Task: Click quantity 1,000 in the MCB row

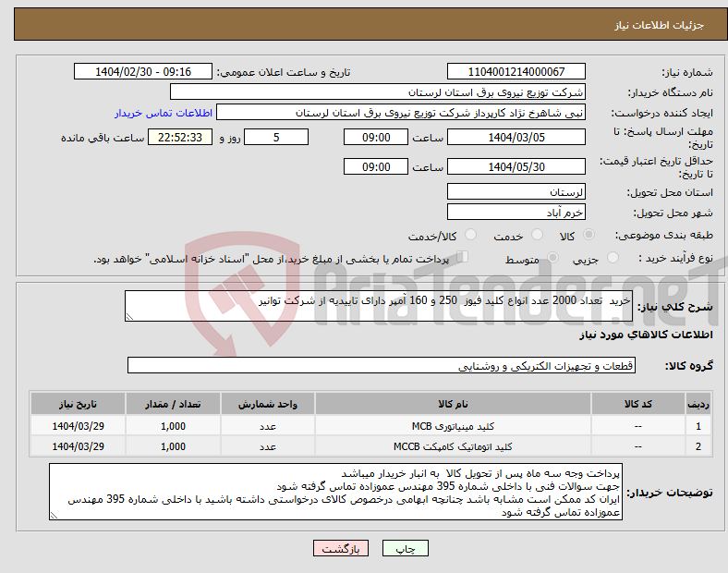Action: click(x=173, y=426)
